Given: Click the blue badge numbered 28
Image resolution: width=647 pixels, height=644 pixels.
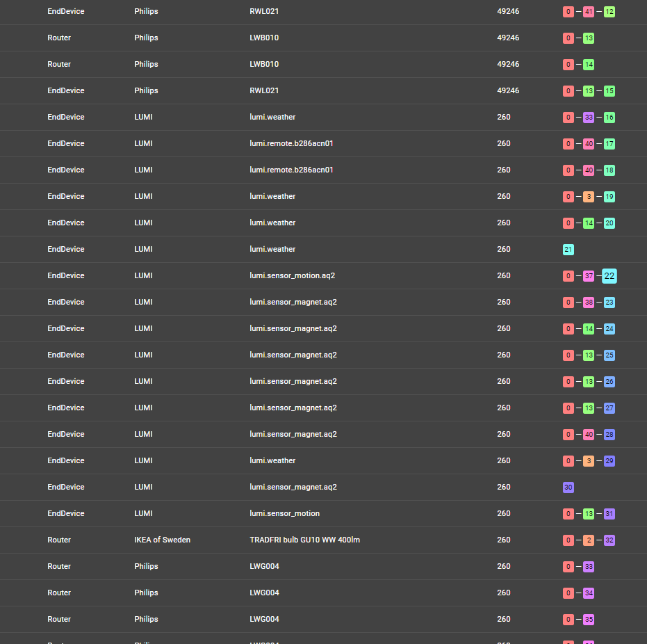Looking at the screenshot, I should tap(609, 434).
